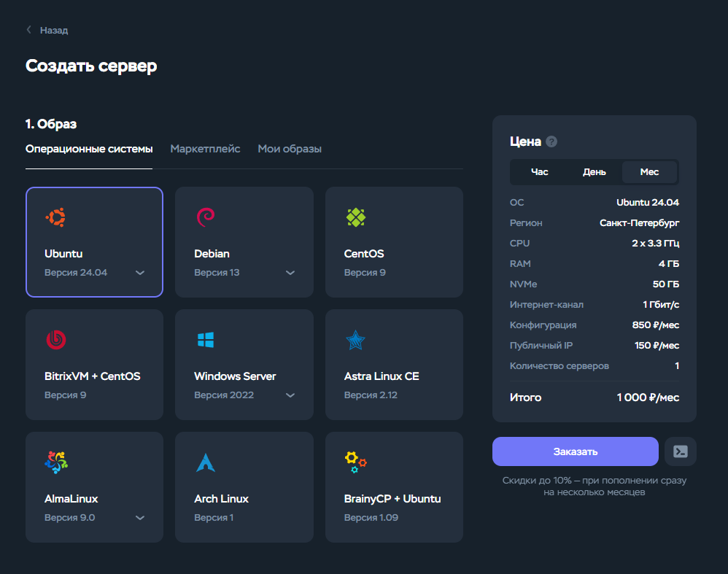Image resolution: width=728 pixels, height=574 pixels.
Task: Open the price help question mark icon
Action: [551, 141]
